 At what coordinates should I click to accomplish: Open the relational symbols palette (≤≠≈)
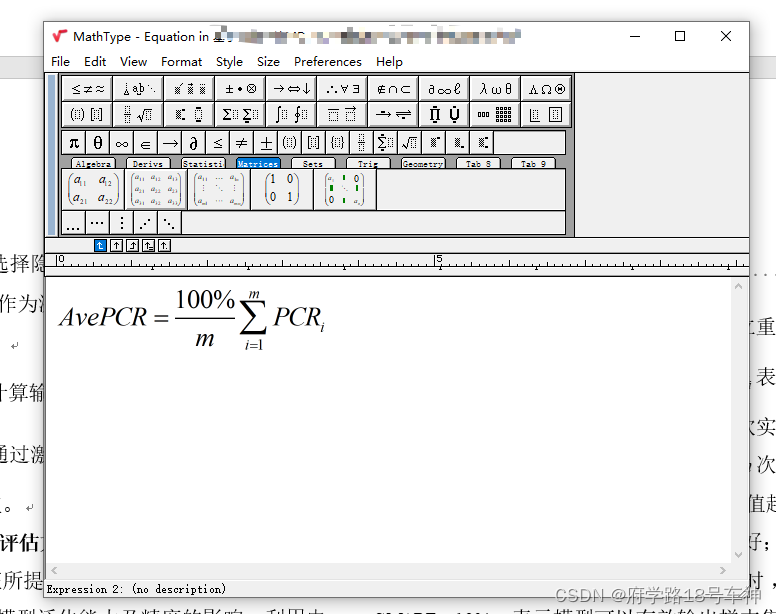[x=88, y=89]
